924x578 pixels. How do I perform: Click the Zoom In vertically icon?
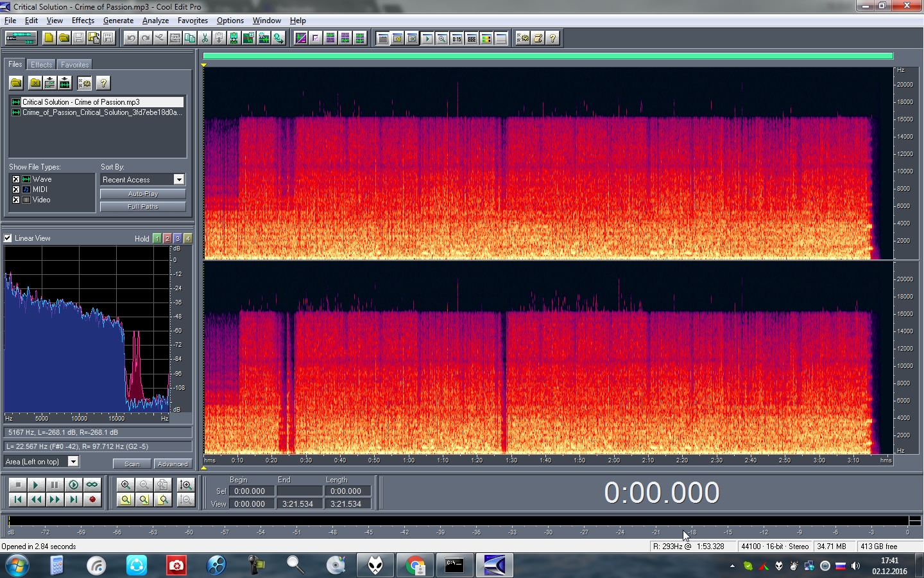186,485
